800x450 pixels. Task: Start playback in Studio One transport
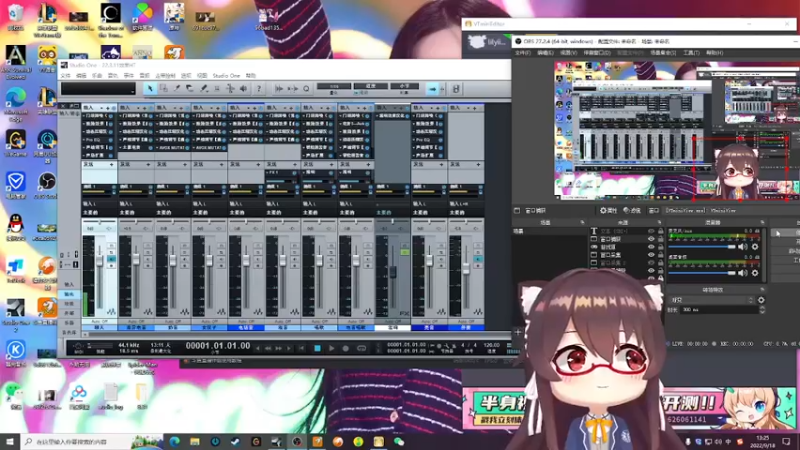coord(332,348)
